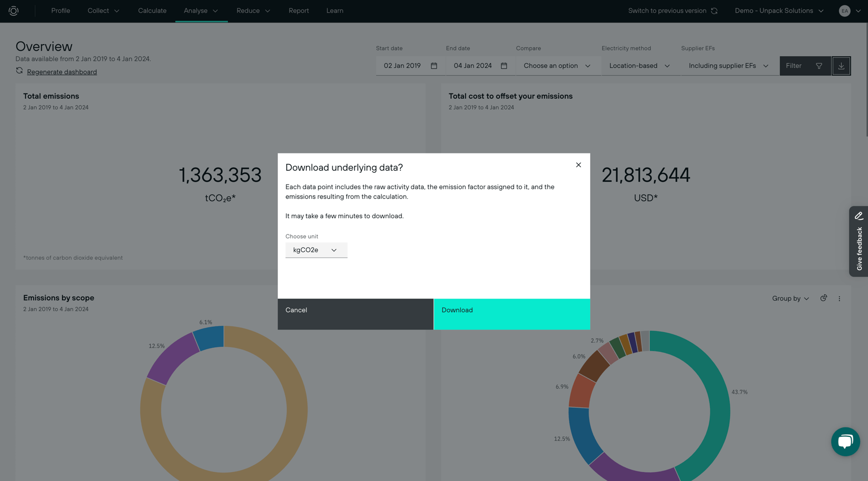Expand the Group by dropdown
The image size is (868, 481).
[790, 298]
